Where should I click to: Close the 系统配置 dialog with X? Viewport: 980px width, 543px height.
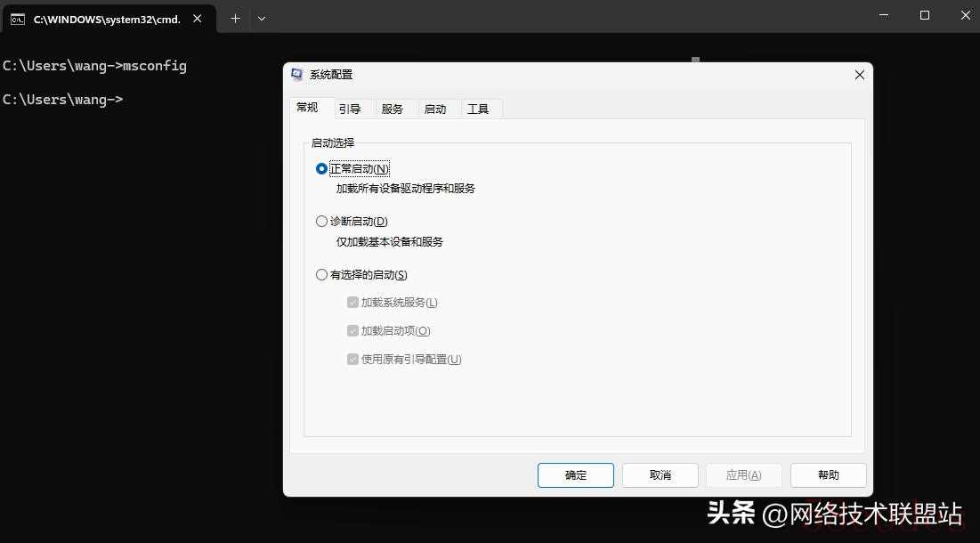[859, 75]
